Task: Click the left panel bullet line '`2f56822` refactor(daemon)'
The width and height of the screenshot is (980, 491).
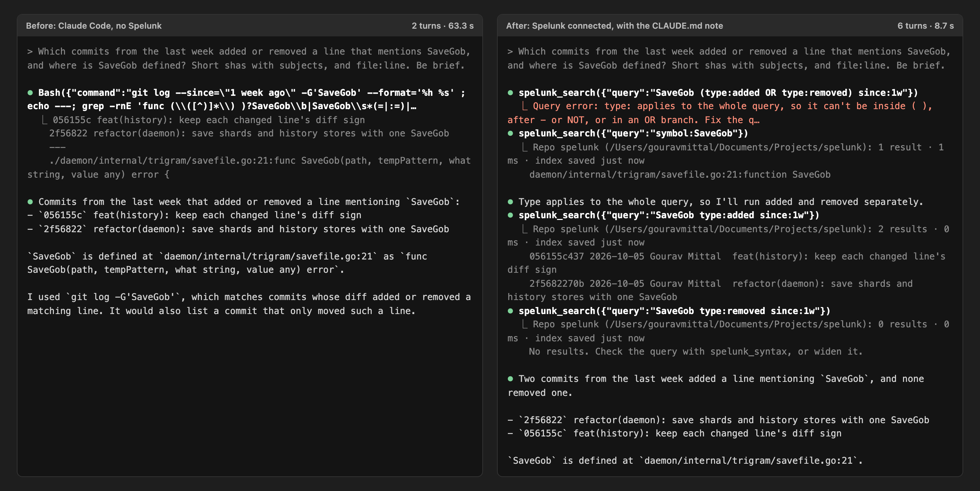Action: click(x=238, y=229)
